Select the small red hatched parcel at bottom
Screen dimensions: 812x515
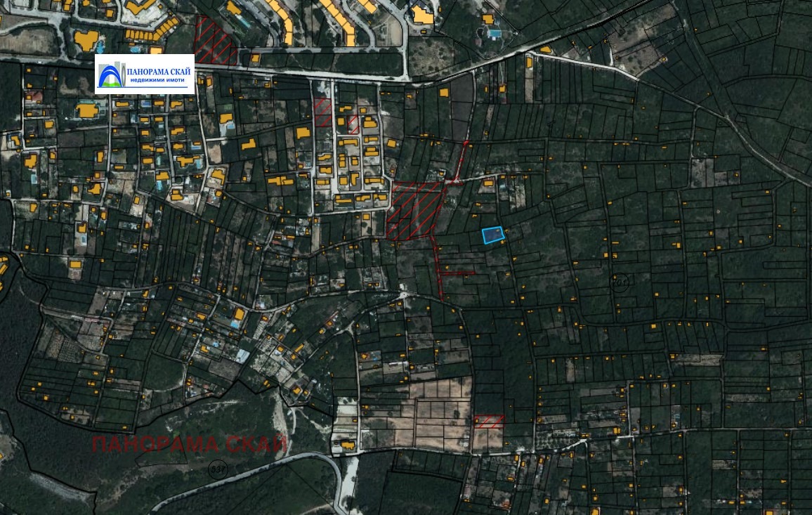tap(489, 421)
